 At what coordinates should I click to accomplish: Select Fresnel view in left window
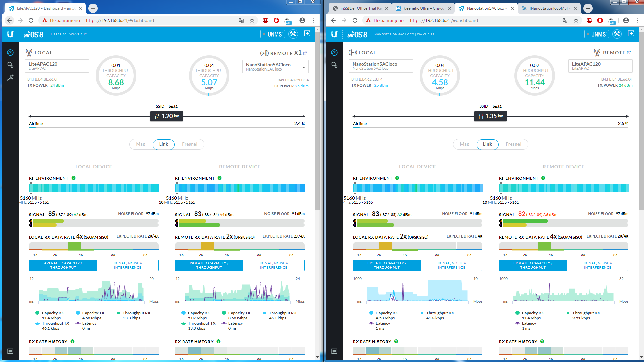[x=190, y=144]
